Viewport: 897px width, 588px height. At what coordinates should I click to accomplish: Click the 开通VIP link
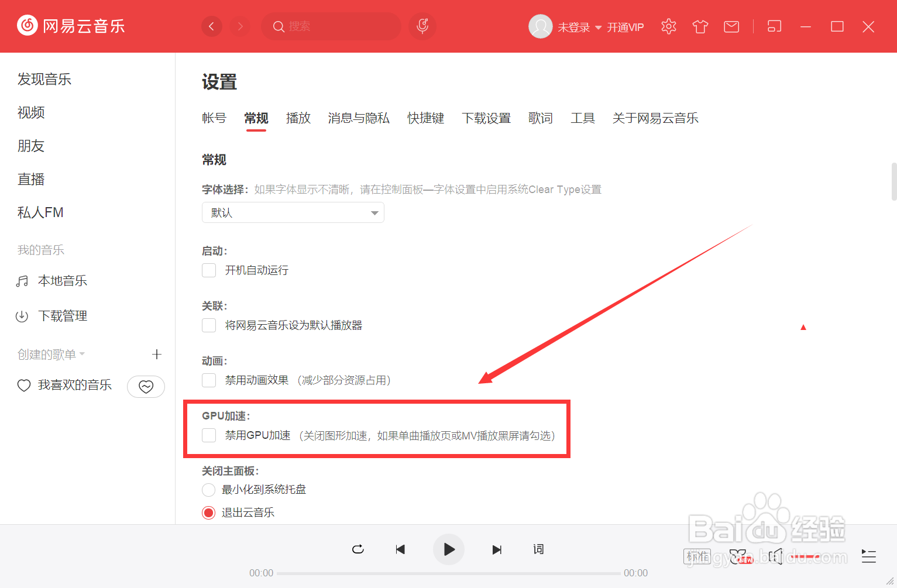625,27
